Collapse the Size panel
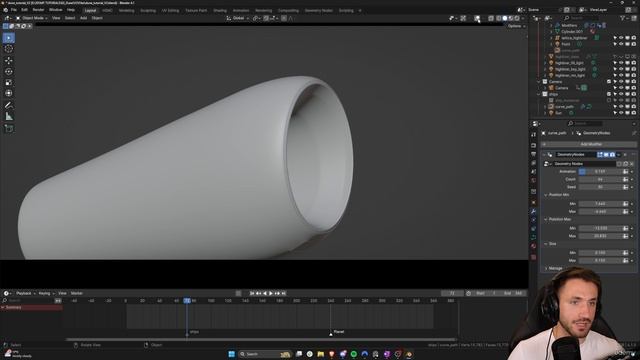 point(546,244)
